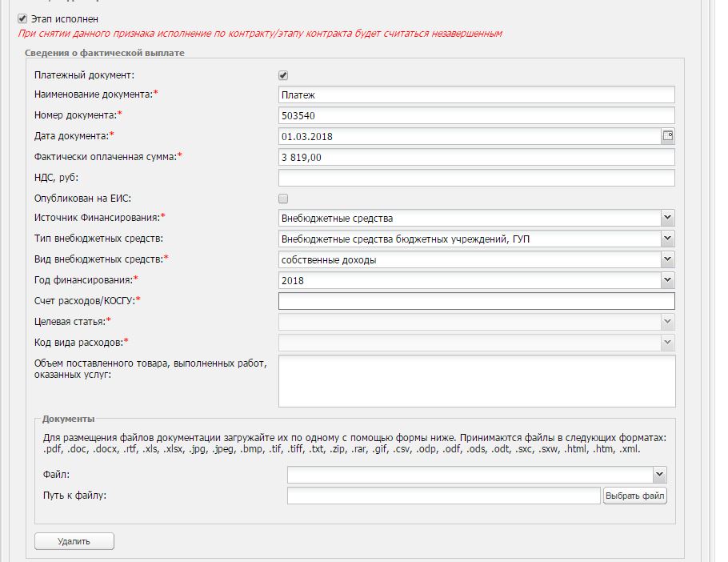Focus the 'Счет расходов/КОСГУ' field

coord(476,301)
